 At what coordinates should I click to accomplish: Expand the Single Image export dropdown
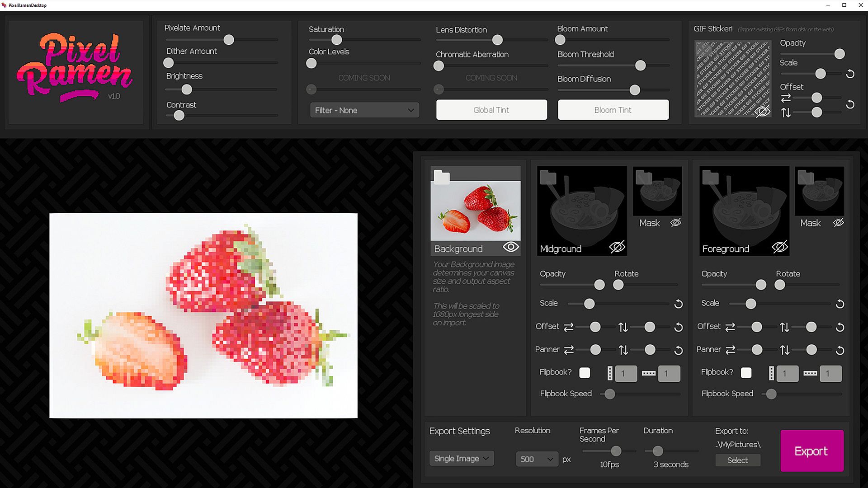tap(461, 459)
